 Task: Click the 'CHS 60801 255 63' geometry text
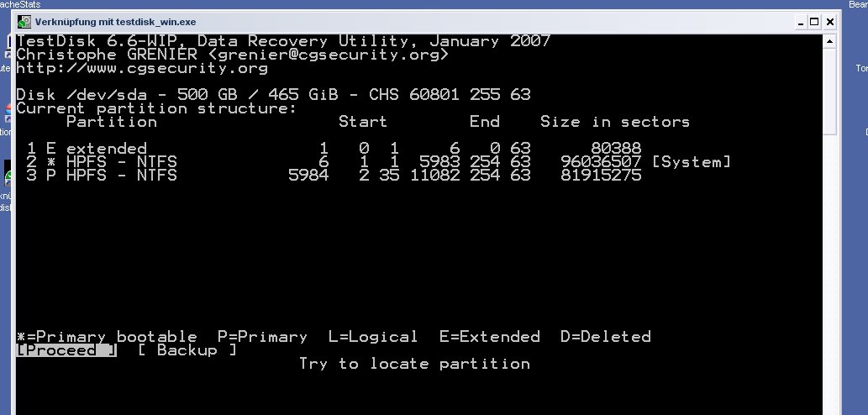[x=450, y=95]
